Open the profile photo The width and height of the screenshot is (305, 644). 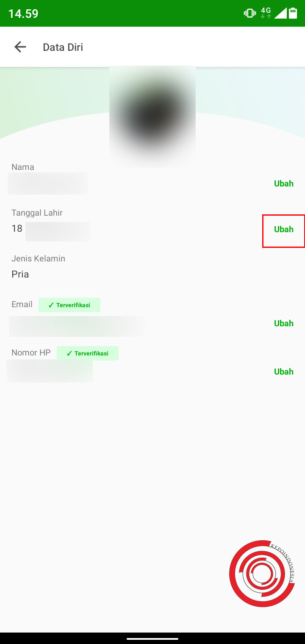pyautogui.click(x=152, y=114)
